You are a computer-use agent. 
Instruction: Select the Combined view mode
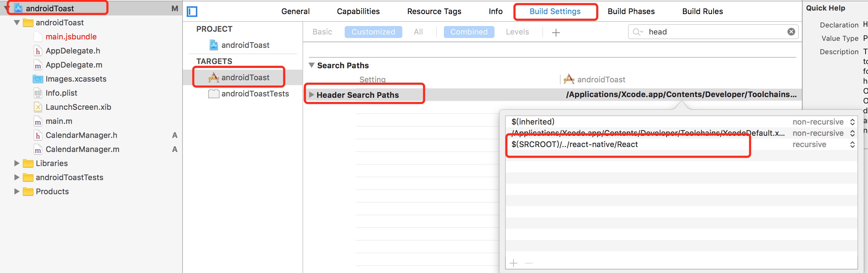[469, 32]
